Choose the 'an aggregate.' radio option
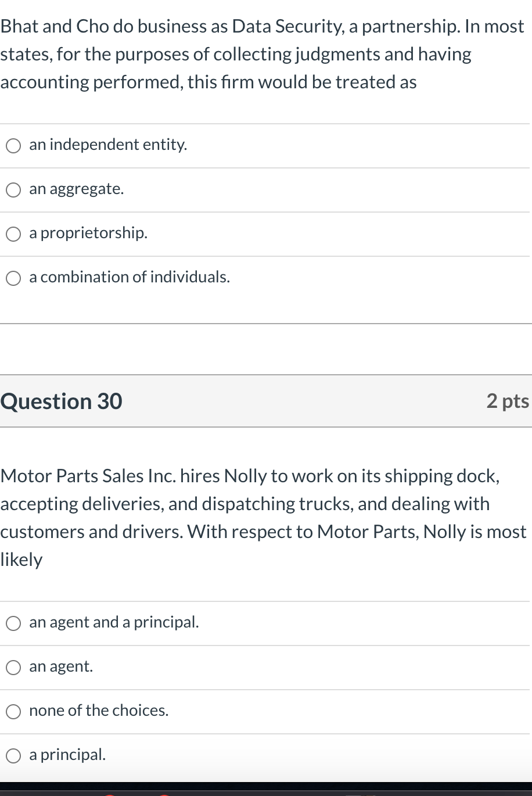Viewport: 532px width, 796px height. (13, 190)
